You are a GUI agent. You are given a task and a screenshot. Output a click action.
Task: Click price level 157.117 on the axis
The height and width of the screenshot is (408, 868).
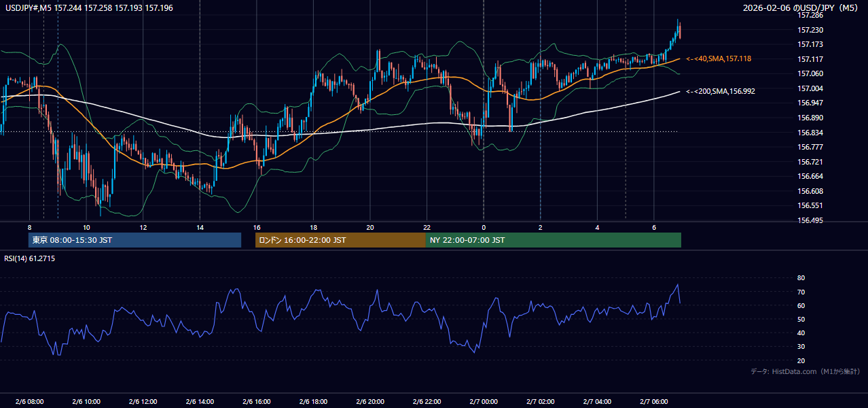(810, 59)
